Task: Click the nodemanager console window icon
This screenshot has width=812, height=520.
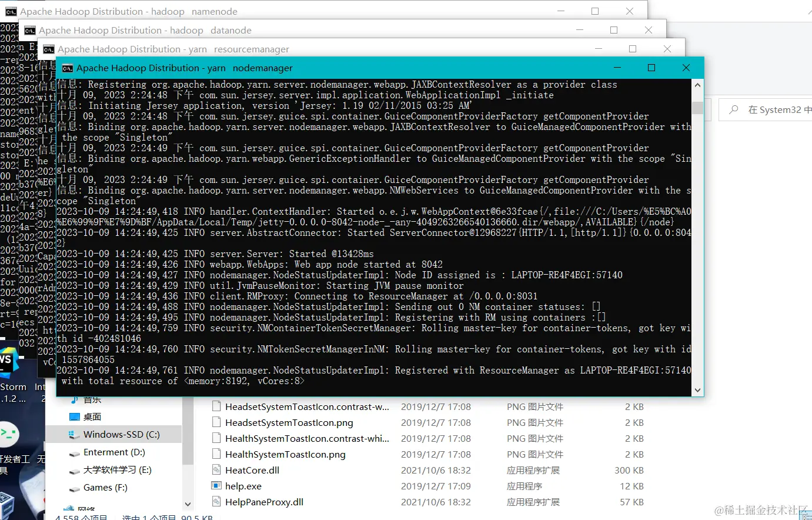Action: click(68, 68)
